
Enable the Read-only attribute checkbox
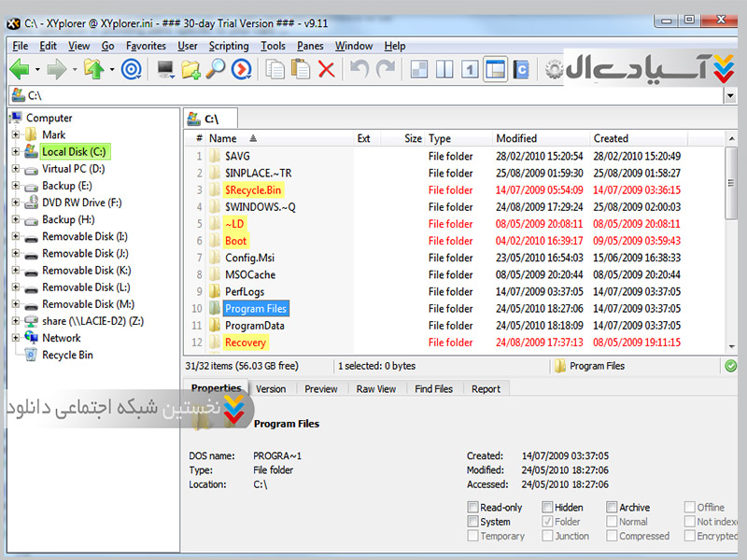tap(473, 508)
